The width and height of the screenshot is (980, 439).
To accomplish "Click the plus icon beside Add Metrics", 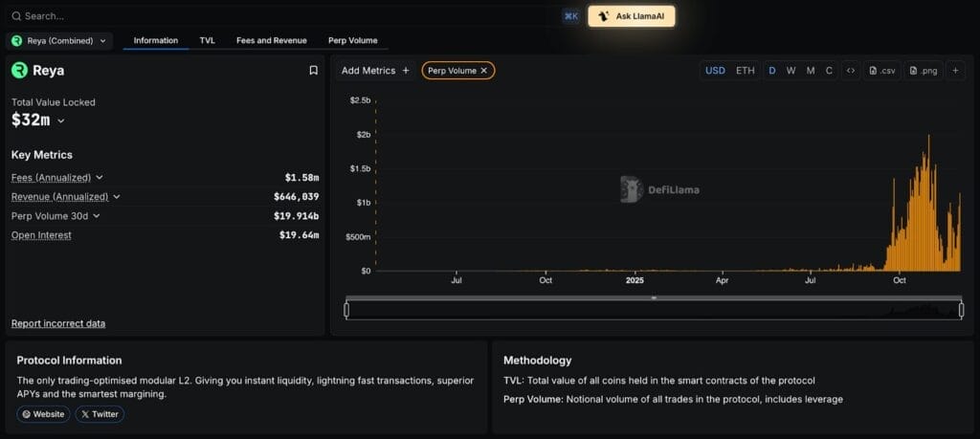I will tap(406, 71).
